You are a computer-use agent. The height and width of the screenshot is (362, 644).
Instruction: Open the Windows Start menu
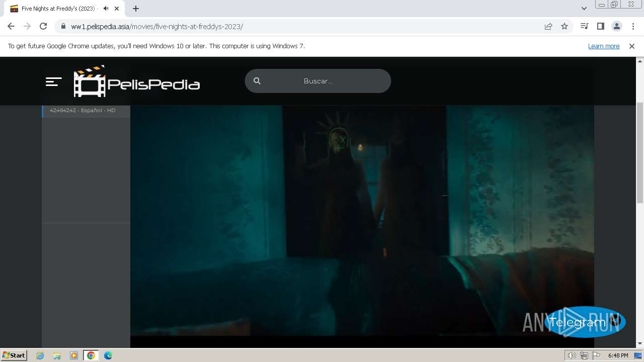coord(14,355)
